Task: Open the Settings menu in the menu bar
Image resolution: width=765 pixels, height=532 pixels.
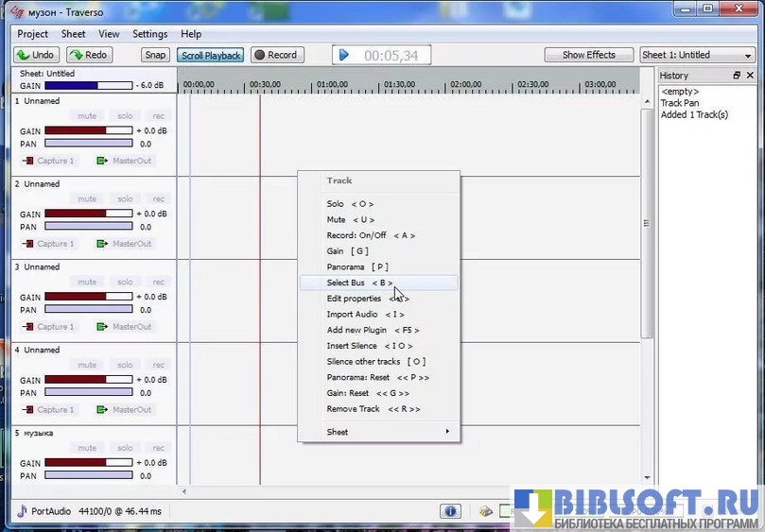Action: tap(149, 34)
